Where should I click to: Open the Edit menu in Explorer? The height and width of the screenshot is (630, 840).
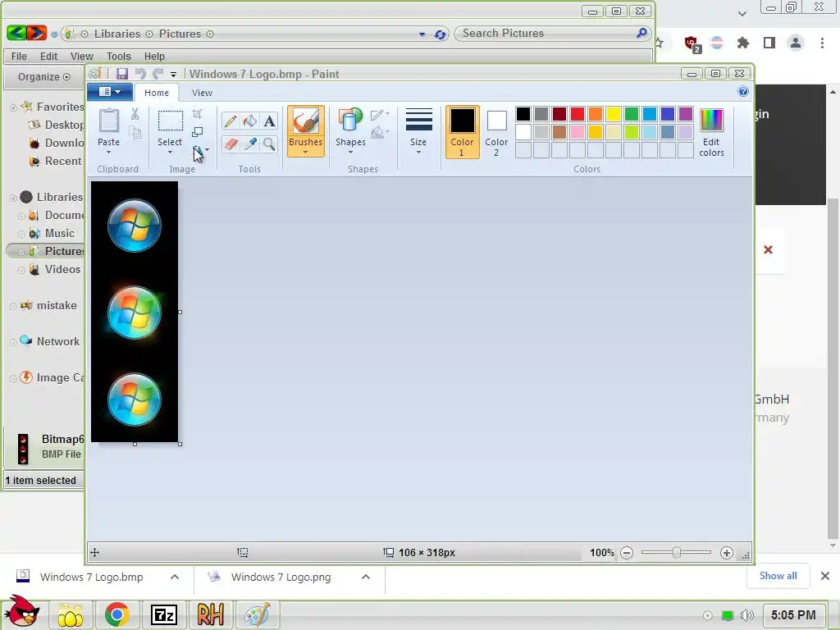[x=48, y=57]
